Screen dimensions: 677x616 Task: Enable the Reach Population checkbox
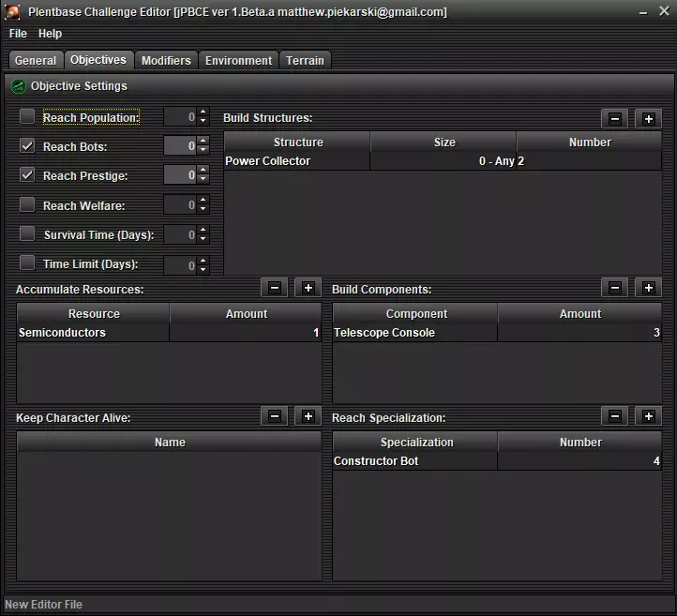[x=27, y=117]
